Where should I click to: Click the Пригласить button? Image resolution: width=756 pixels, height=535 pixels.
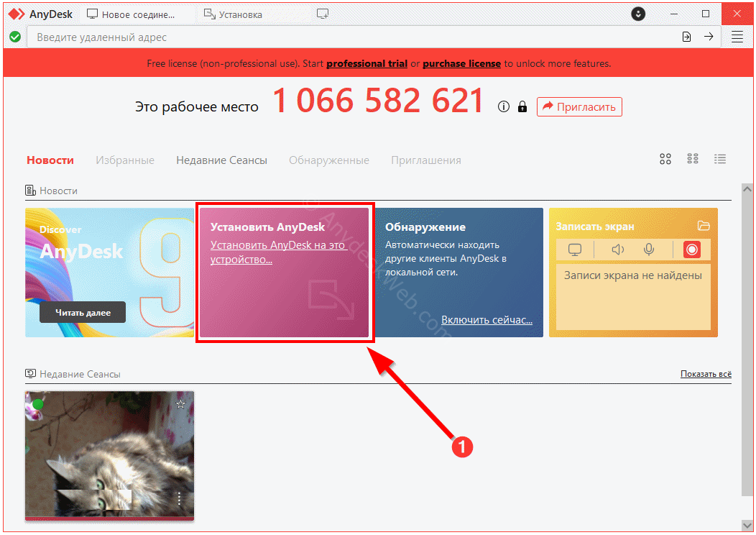pos(579,106)
